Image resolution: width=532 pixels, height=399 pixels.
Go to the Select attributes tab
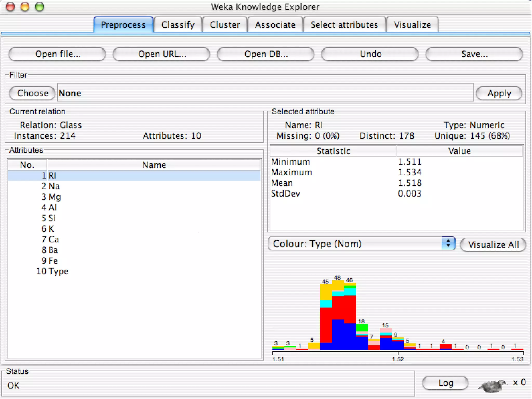coord(344,25)
